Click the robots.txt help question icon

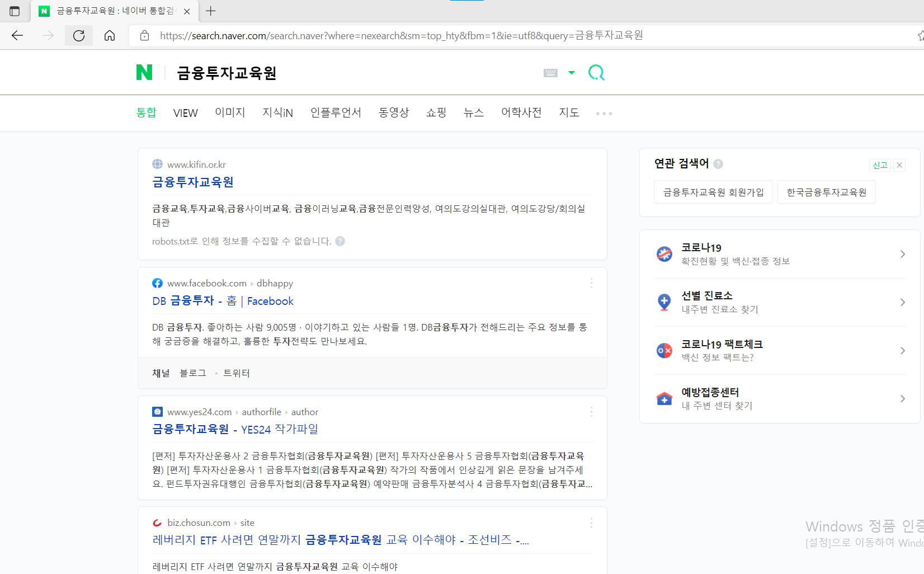click(340, 241)
